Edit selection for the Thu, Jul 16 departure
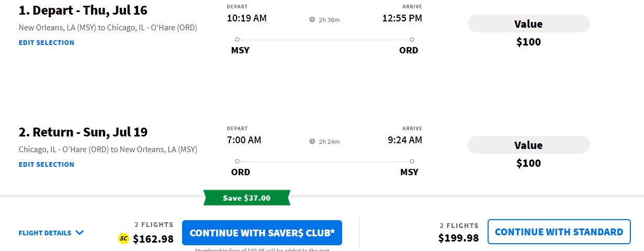 [47, 43]
